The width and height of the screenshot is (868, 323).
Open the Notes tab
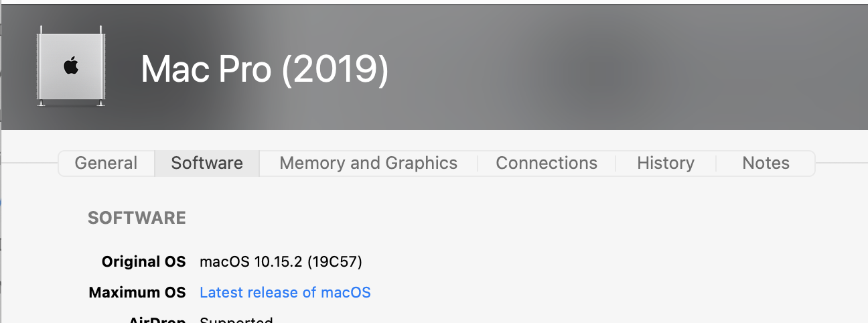pyautogui.click(x=766, y=163)
